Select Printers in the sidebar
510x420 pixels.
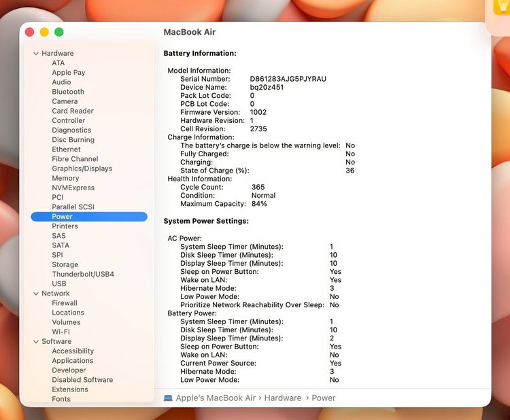click(65, 226)
